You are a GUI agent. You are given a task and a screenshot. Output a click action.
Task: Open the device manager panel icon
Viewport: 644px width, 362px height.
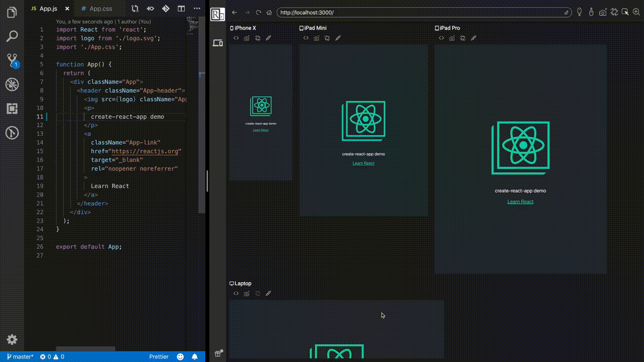218,43
